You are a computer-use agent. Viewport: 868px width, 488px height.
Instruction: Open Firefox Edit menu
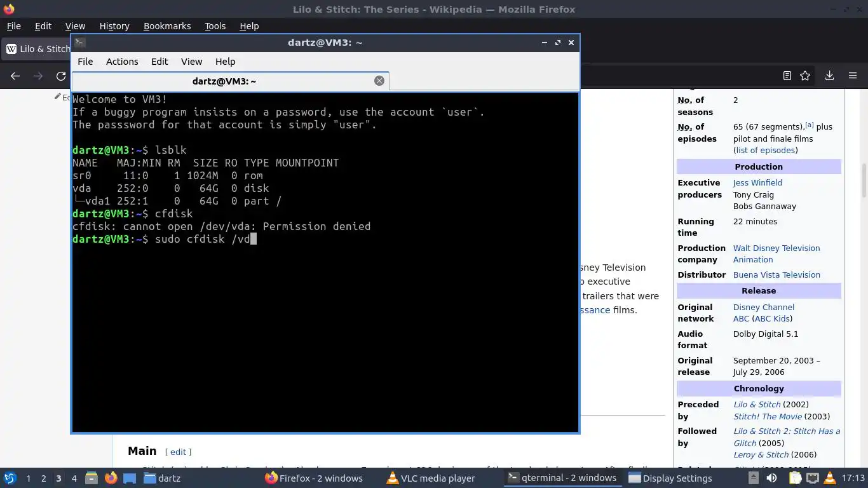[x=43, y=26]
